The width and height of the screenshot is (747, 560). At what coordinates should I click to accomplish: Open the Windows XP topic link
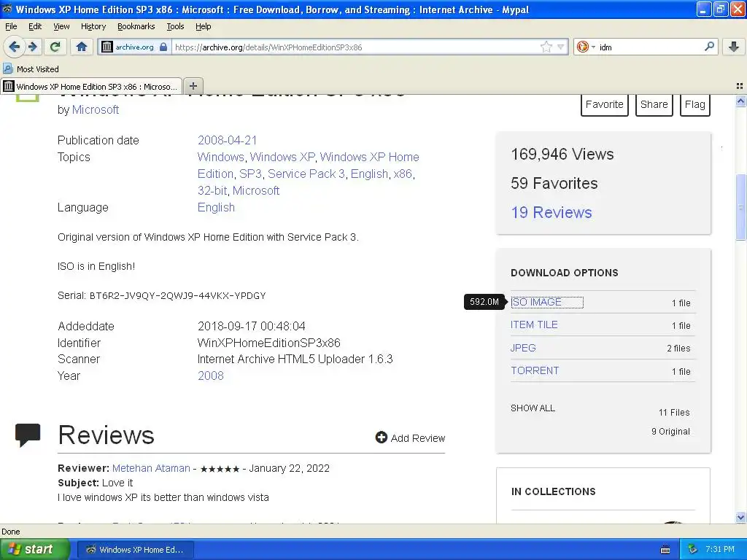(282, 157)
